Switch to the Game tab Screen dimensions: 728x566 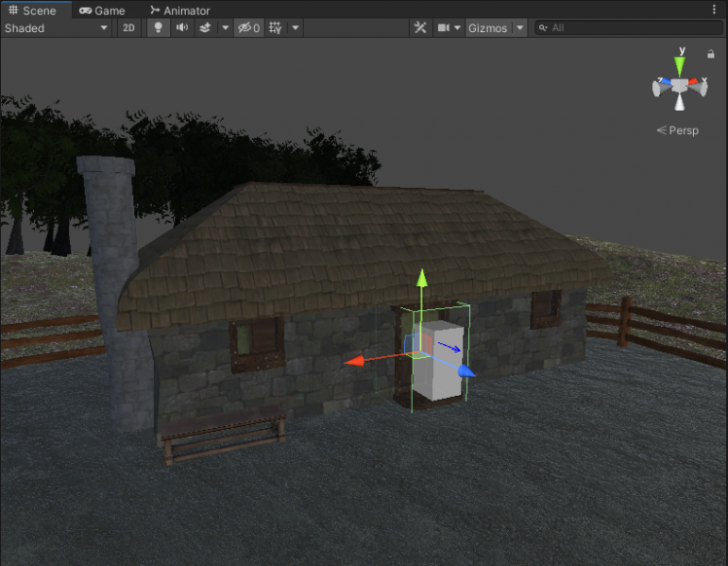[x=102, y=10]
